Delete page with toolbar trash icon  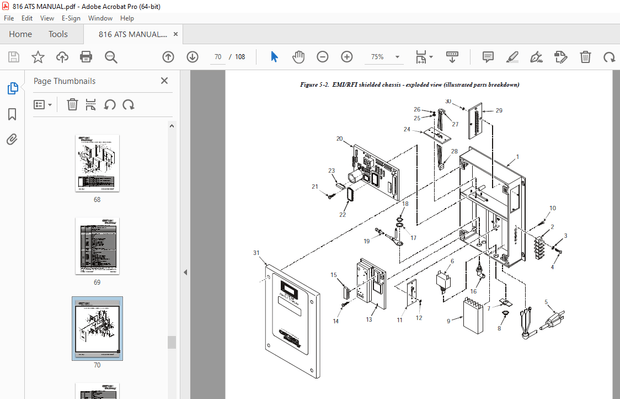(x=585, y=57)
